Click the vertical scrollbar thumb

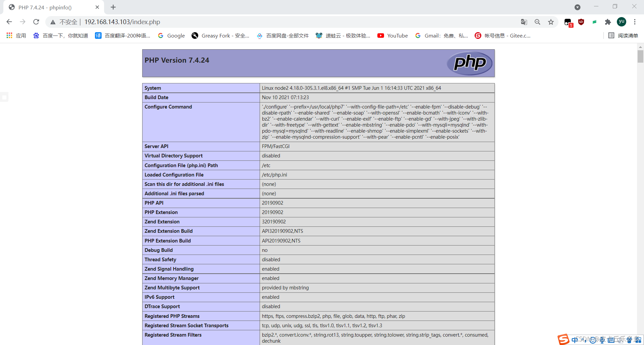(640, 56)
